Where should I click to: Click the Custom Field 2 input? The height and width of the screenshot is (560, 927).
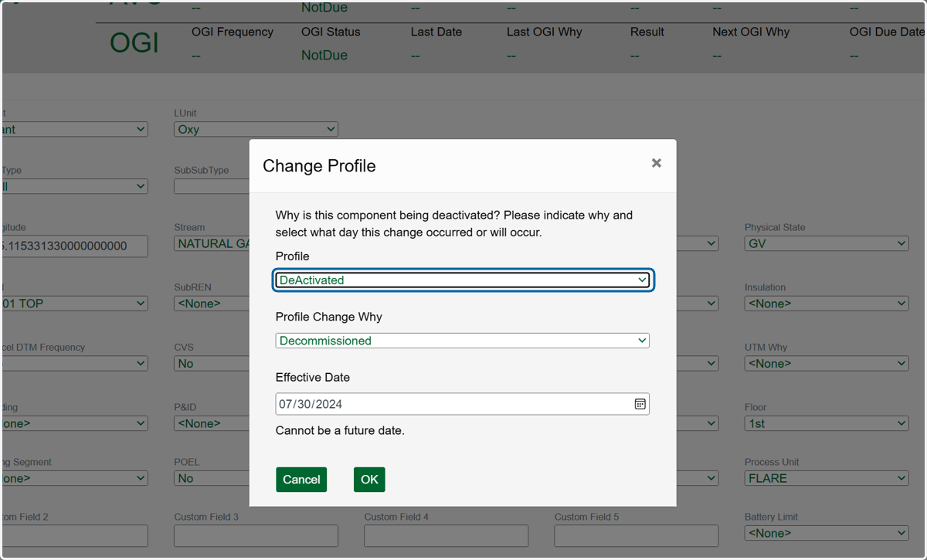coord(74,536)
